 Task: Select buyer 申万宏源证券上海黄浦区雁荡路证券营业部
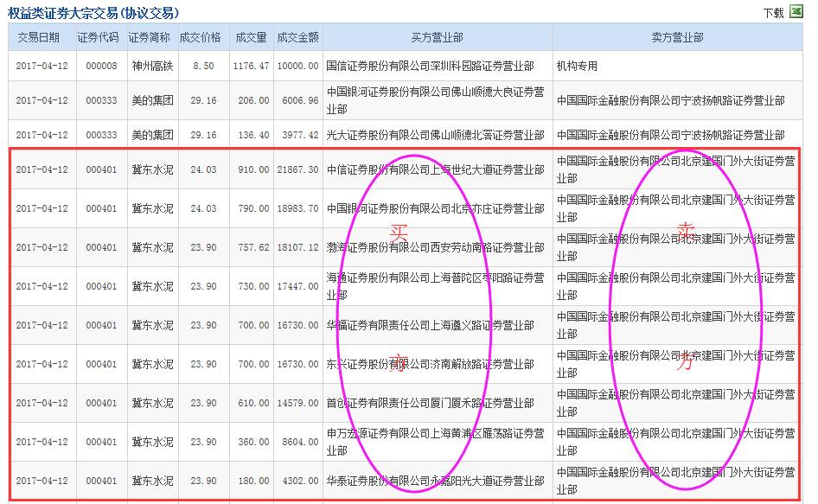click(436, 442)
